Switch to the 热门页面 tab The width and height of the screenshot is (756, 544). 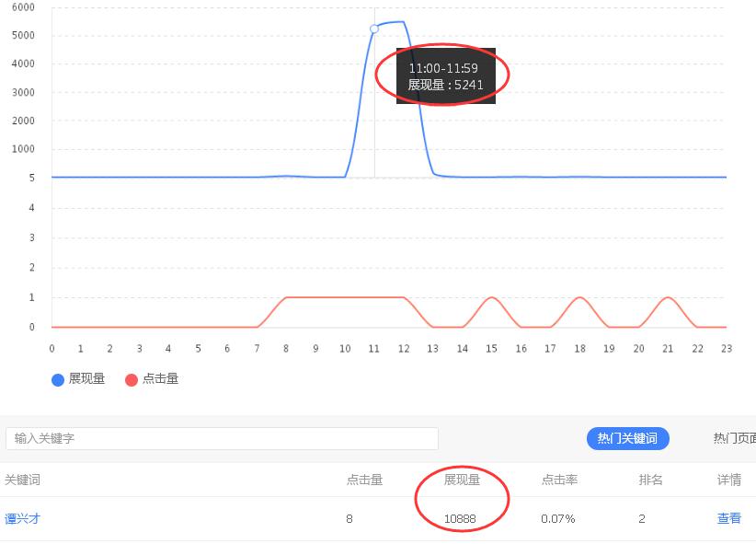tap(734, 439)
